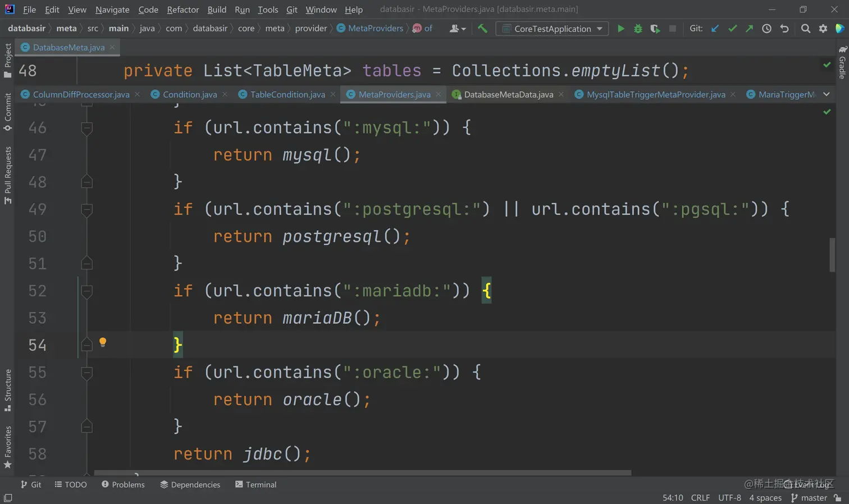Image resolution: width=849 pixels, height=504 pixels.
Task: Open the 4 spaces indent selector
Action: click(765, 498)
